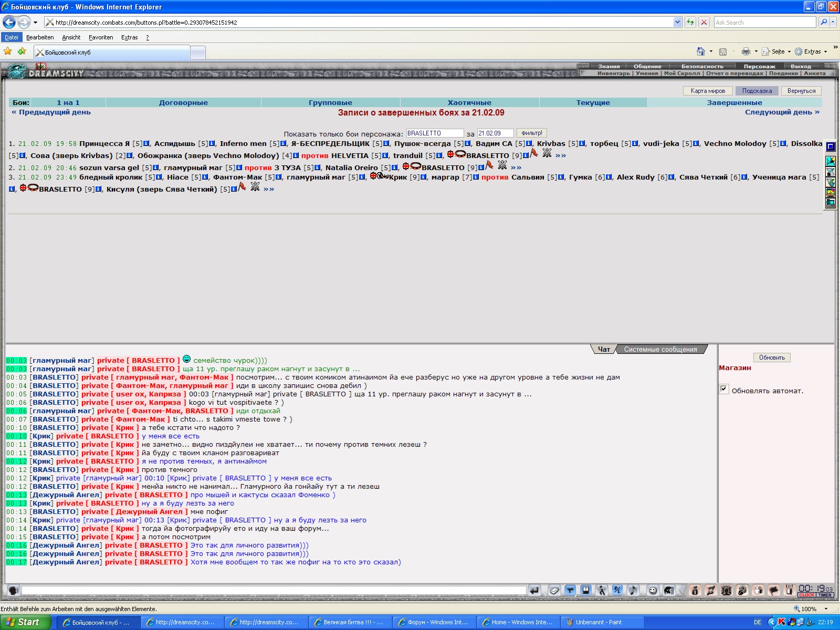This screenshot has width=840, height=630.
Task: Click the Spartan helmet menu icon
Action: click(x=669, y=590)
